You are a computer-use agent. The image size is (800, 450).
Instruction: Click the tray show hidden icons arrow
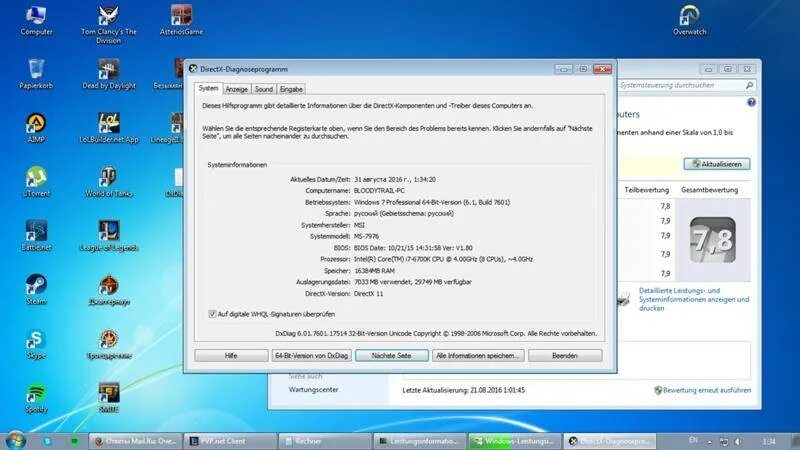(x=709, y=442)
